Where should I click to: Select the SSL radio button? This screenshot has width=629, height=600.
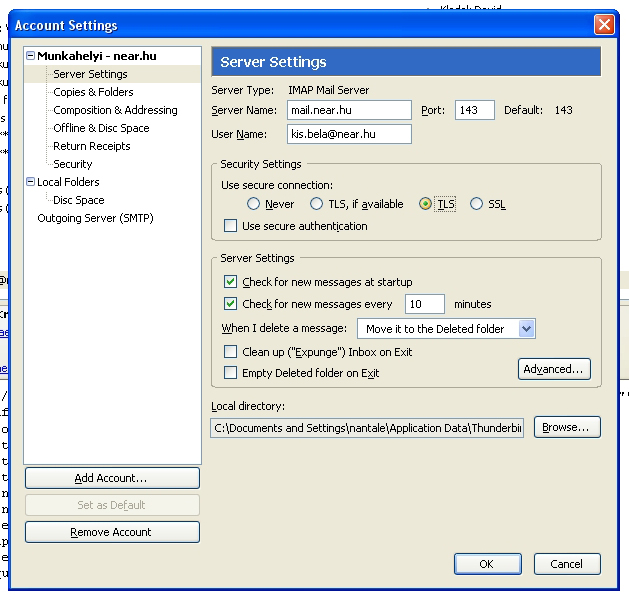tap(476, 204)
